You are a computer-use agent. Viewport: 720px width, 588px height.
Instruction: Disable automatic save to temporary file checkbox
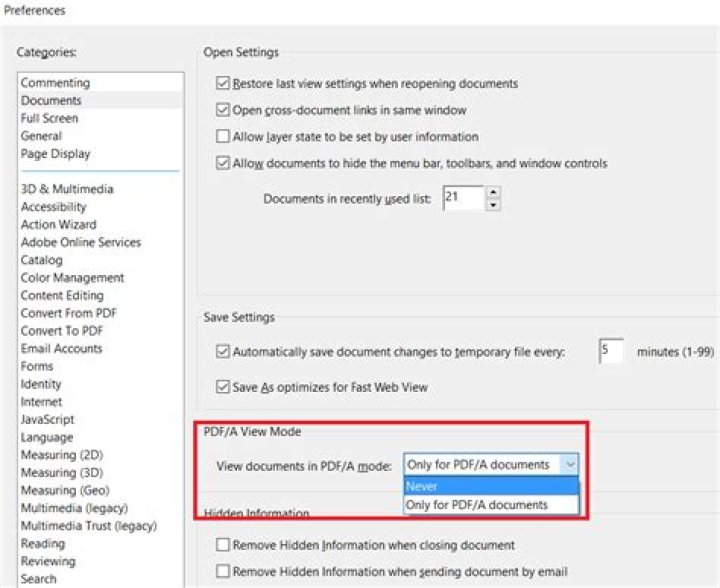tap(223, 352)
